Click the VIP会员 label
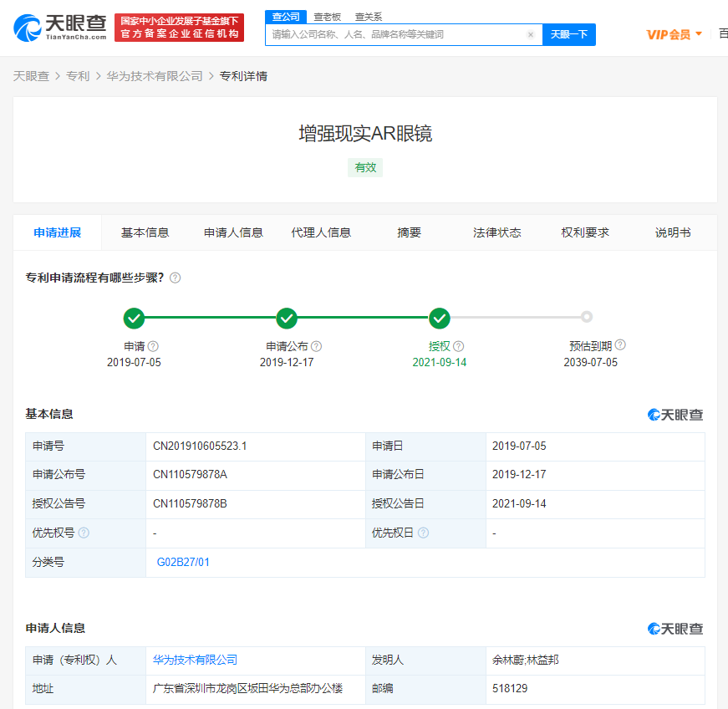 pos(669,35)
